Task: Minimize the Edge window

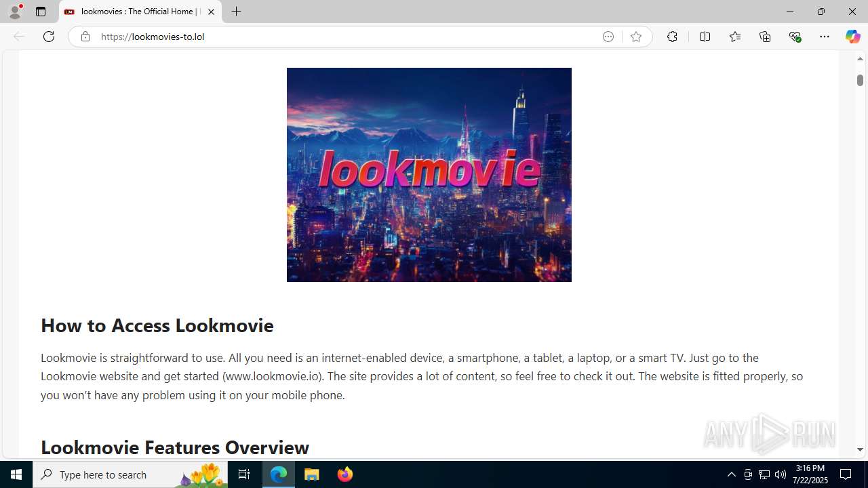Action: click(789, 12)
